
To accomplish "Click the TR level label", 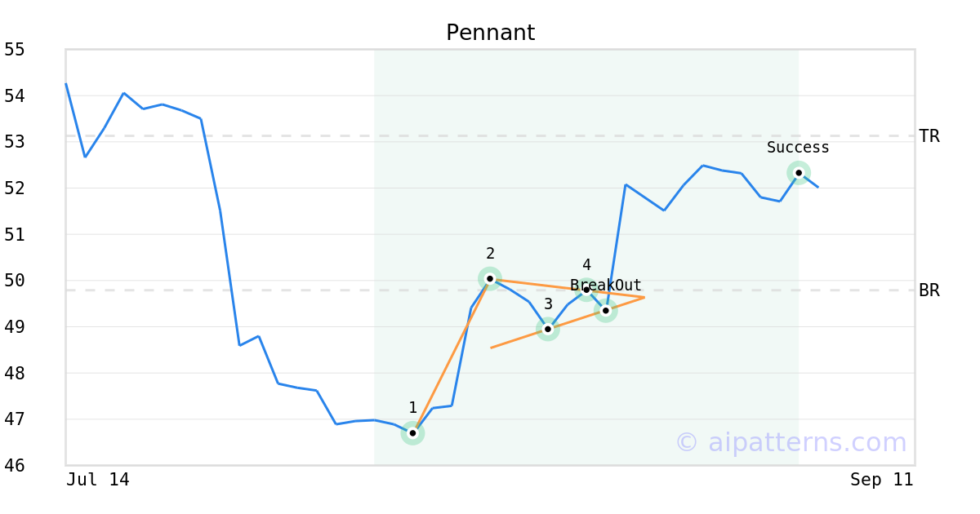I will click(x=929, y=136).
